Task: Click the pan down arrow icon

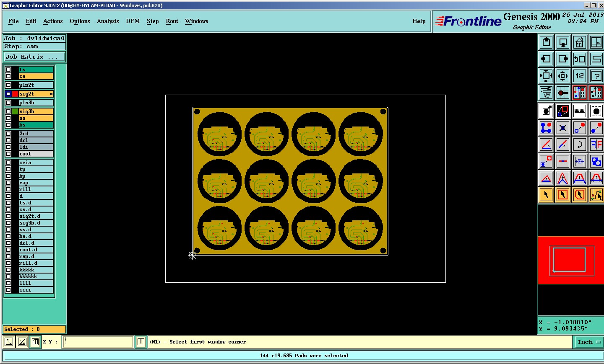Action: click(563, 42)
